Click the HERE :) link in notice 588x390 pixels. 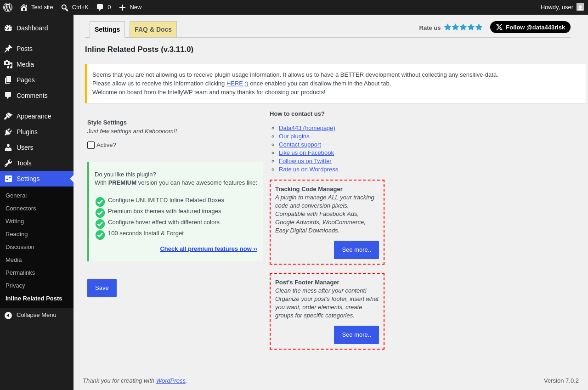(237, 84)
